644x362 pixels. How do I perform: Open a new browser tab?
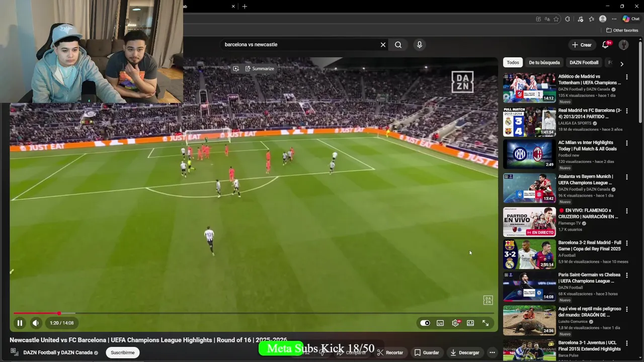click(x=245, y=7)
